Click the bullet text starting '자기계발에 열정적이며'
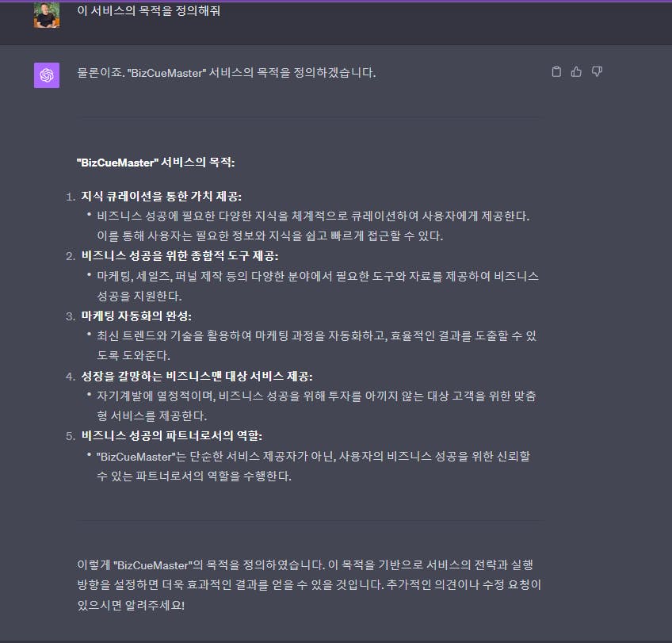 point(317,405)
